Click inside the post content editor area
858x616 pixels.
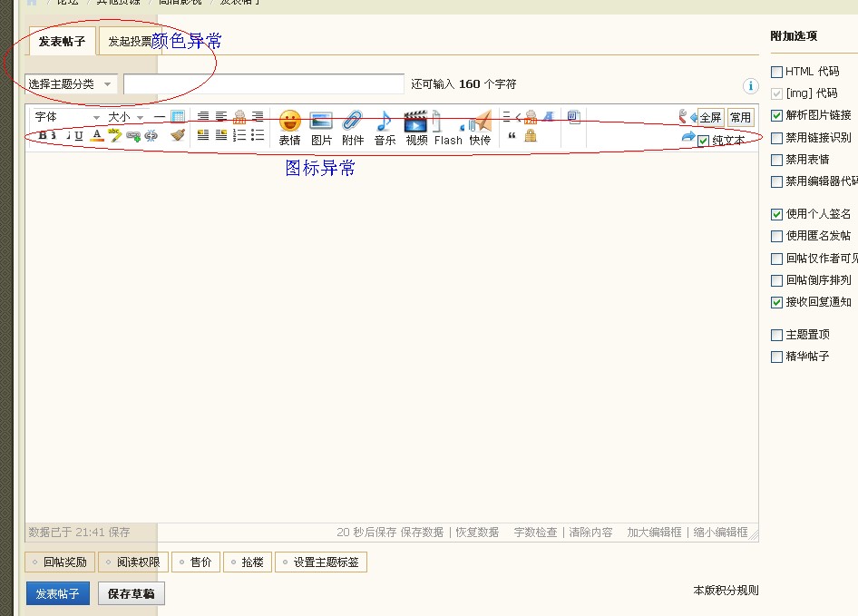(391, 337)
